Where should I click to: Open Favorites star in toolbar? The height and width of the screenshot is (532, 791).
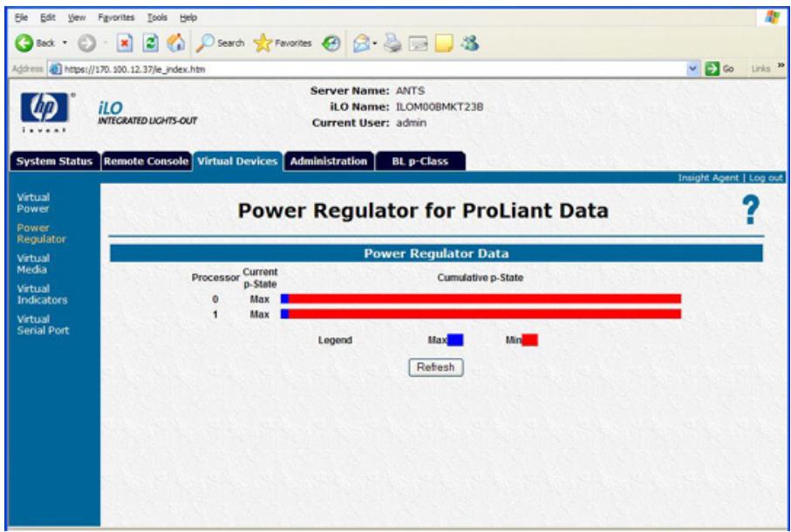point(283,44)
